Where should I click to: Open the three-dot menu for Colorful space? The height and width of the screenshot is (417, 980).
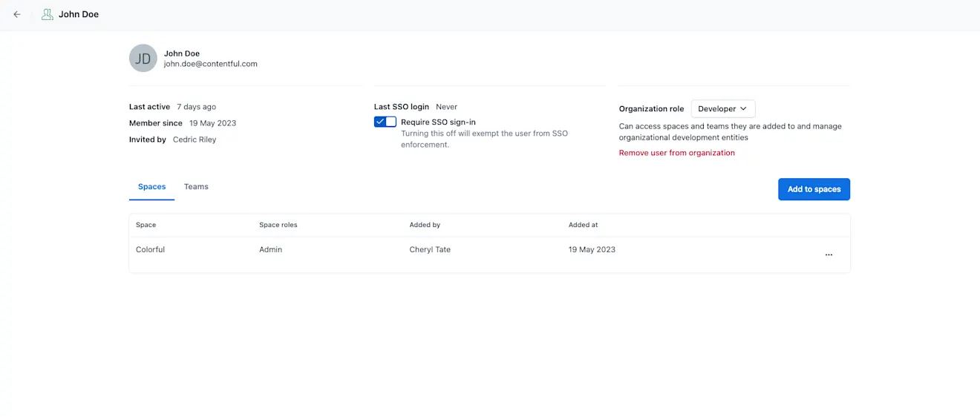pyautogui.click(x=829, y=255)
